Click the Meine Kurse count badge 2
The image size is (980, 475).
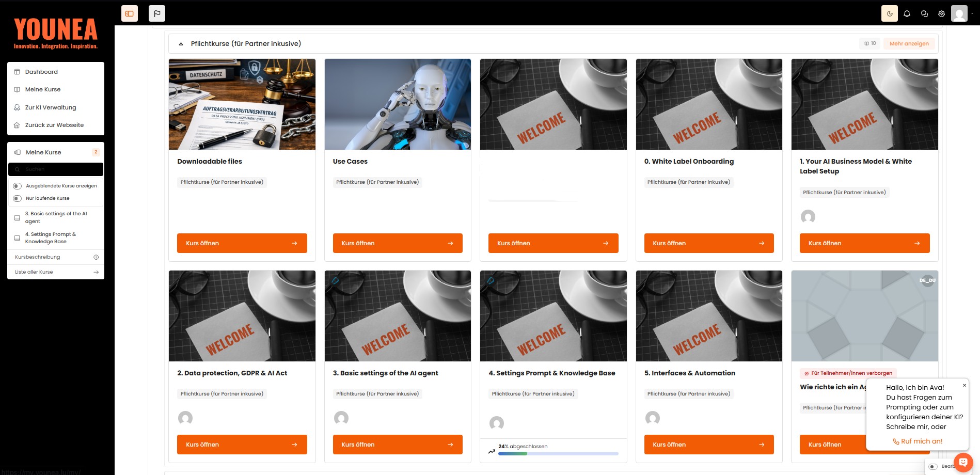(96, 152)
